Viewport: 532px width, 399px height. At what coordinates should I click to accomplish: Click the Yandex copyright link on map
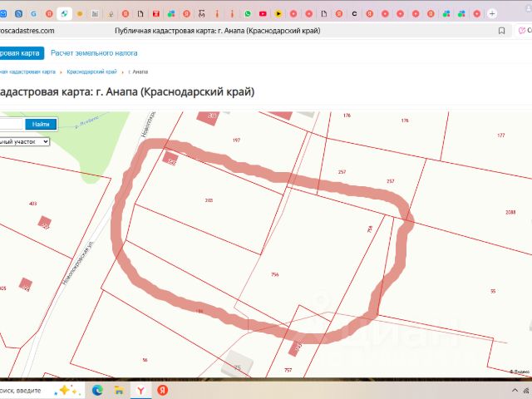(x=520, y=372)
